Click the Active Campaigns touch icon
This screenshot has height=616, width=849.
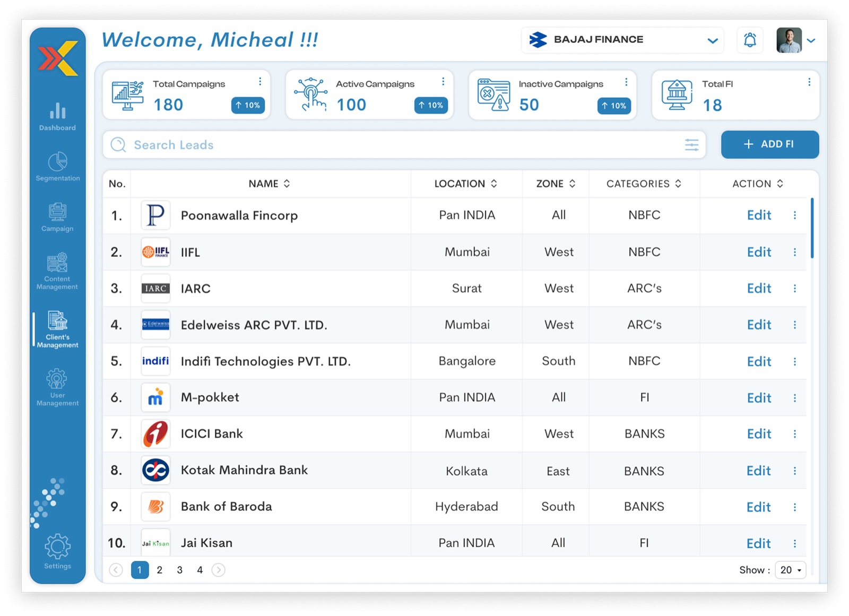point(311,94)
